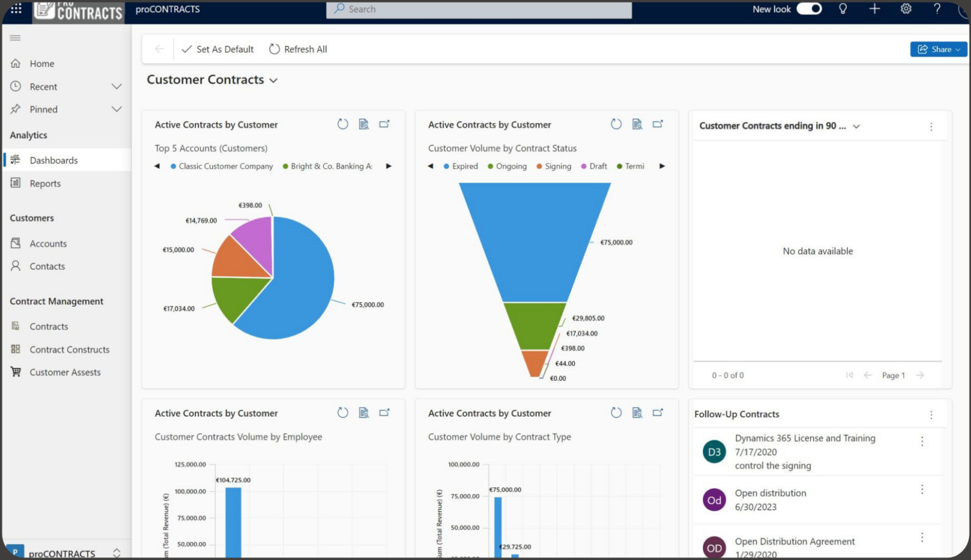Click the Search input field

point(479,9)
